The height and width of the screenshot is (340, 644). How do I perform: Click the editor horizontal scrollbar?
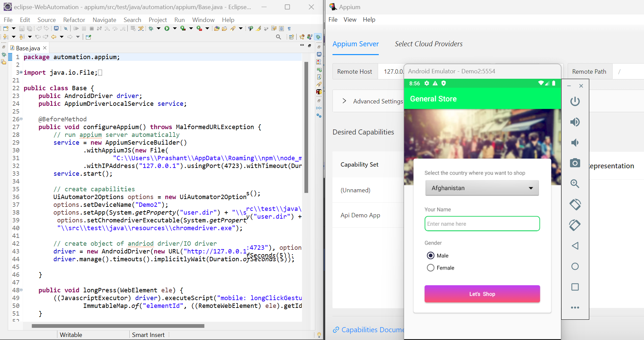(x=118, y=326)
